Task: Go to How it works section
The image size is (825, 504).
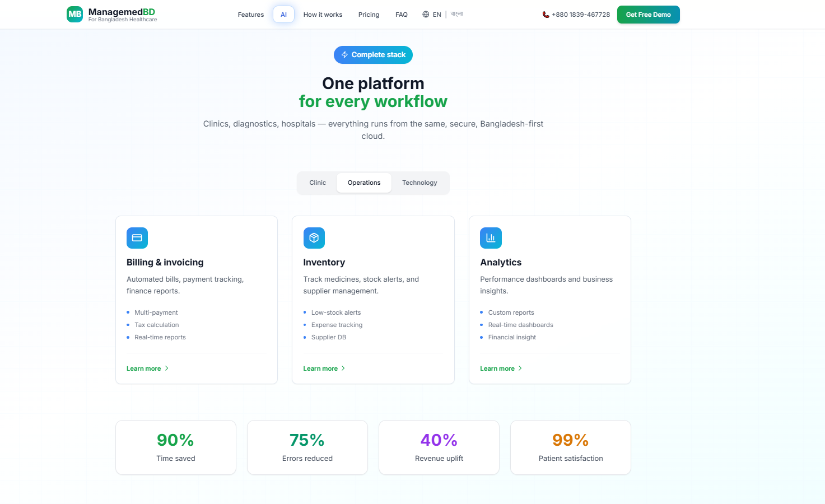Action: tap(323, 15)
